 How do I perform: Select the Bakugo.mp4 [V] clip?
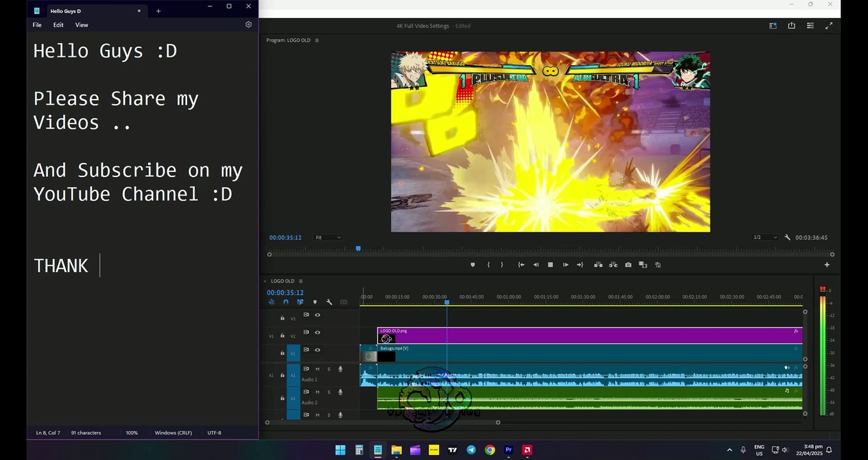click(x=590, y=353)
